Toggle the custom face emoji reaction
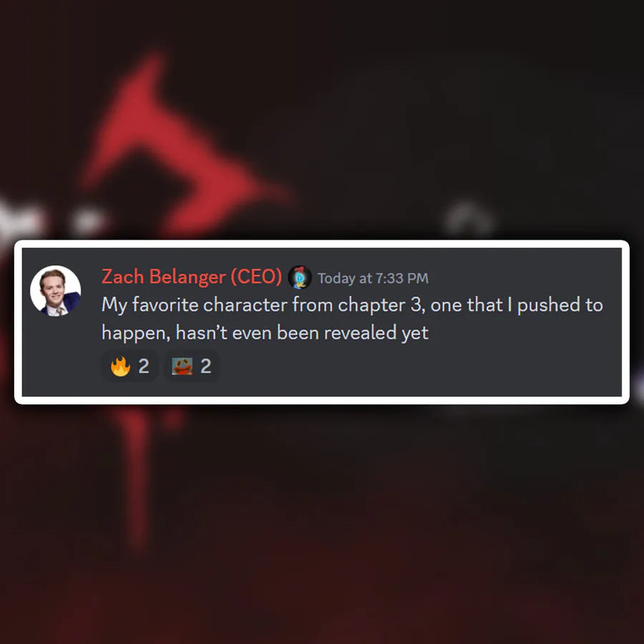Screen dimensions: 644x644 coord(191,366)
